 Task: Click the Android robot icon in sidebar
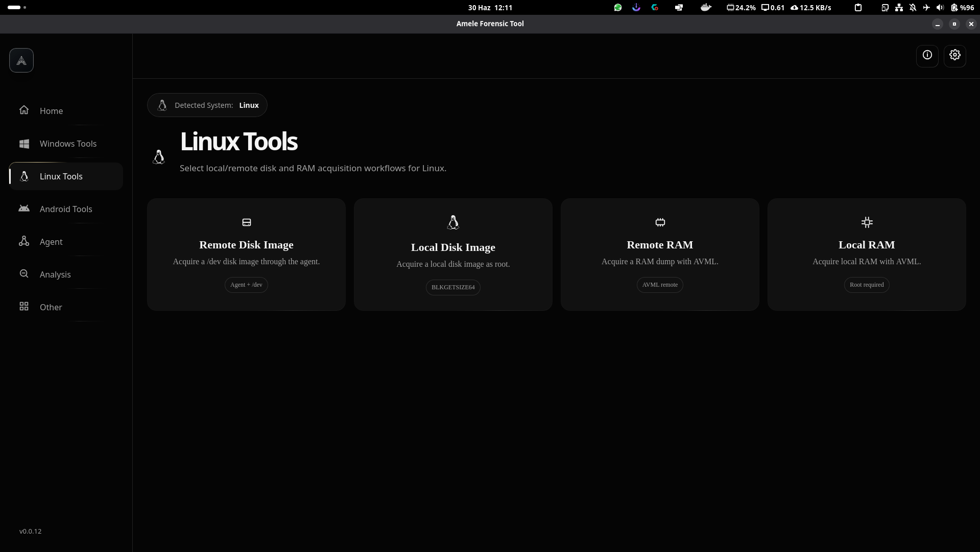24,209
